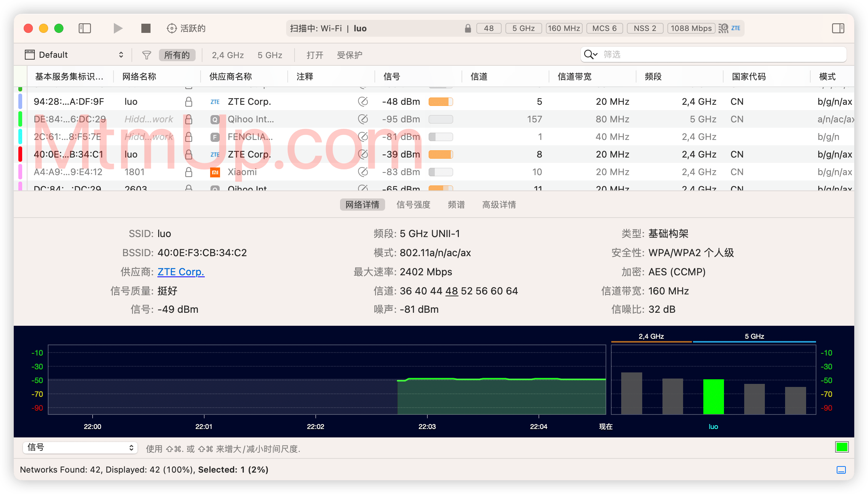Open the Default profile dropdown
The height and width of the screenshot is (494, 868).
click(75, 54)
